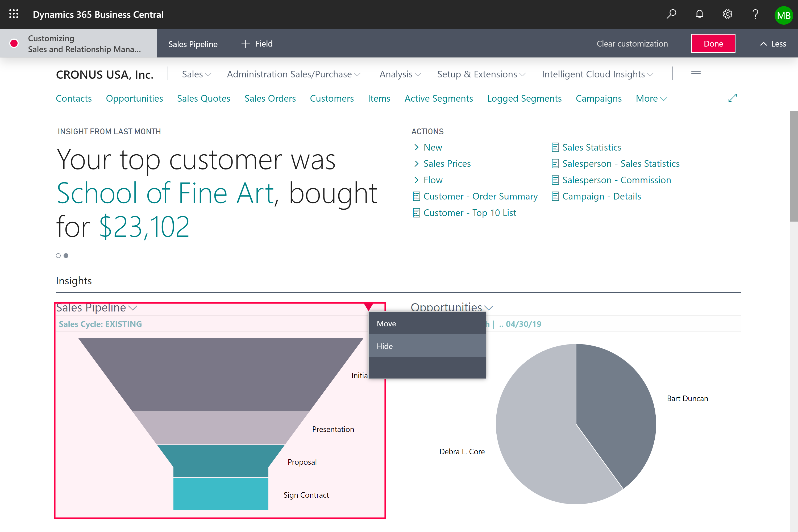Click the vertical page scrollbar thumb
This screenshot has width=798, height=532.
[x=793, y=166]
